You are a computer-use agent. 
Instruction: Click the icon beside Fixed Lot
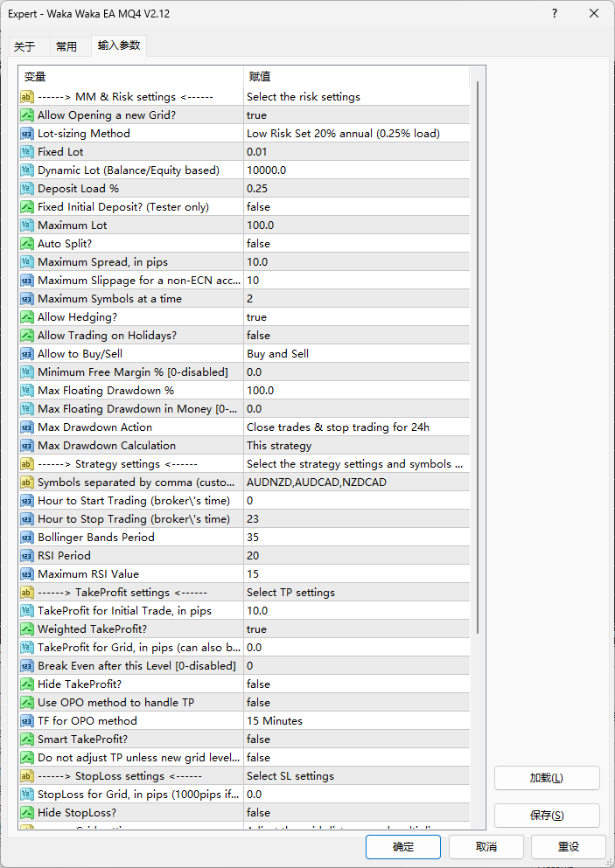point(27,152)
